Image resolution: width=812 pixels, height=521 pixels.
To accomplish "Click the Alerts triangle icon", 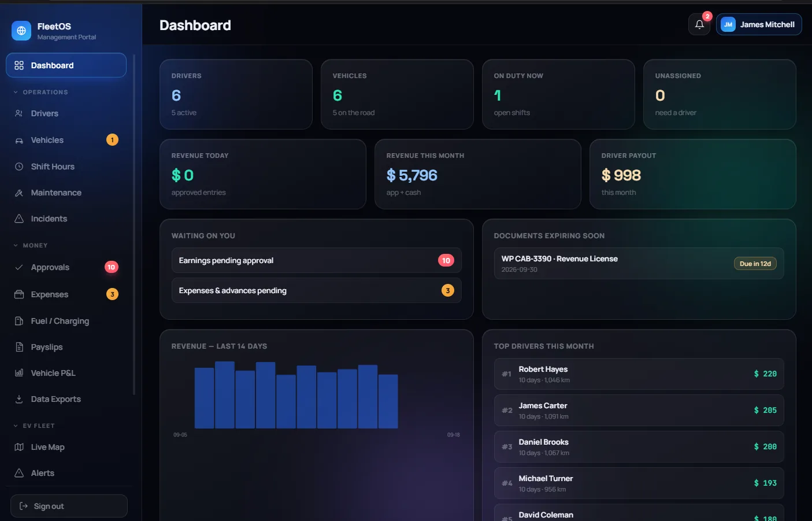I will 19,473.
